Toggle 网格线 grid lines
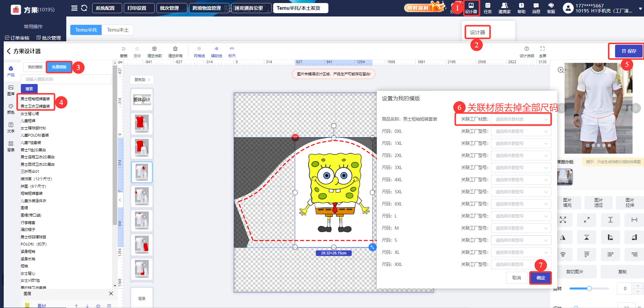The width and height of the screenshot is (644, 308). point(199,52)
